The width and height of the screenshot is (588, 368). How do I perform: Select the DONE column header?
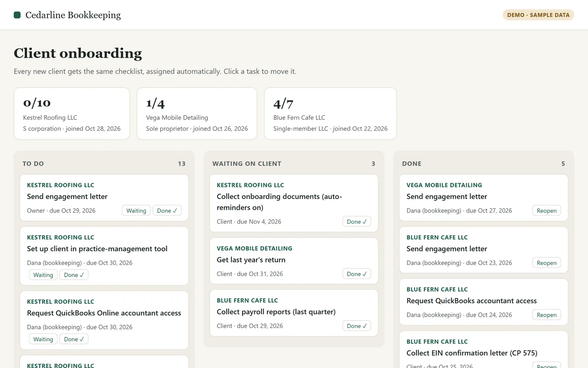point(412,164)
